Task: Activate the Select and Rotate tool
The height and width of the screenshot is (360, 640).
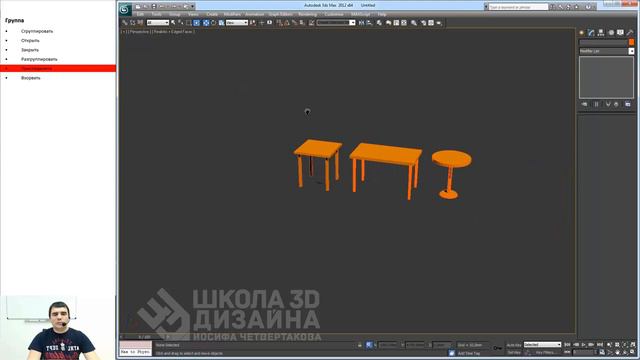Action: pyautogui.click(x=213, y=23)
